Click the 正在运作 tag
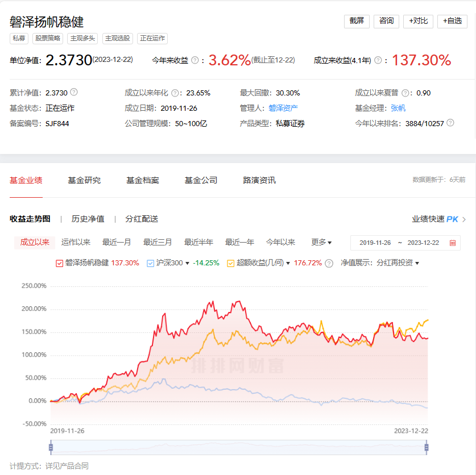Image resolution: width=476 pixels, height=475 pixels. (152, 39)
